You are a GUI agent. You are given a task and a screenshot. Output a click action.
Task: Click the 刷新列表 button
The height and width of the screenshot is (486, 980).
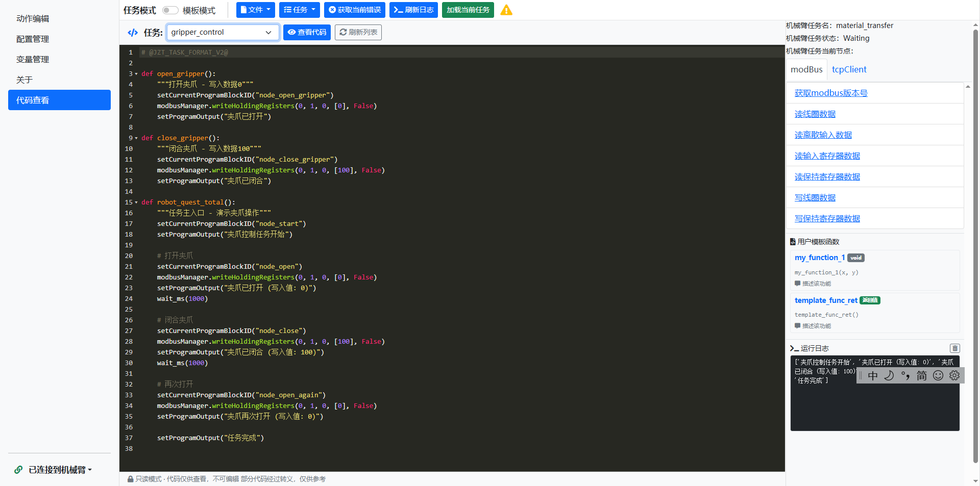[x=358, y=32]
